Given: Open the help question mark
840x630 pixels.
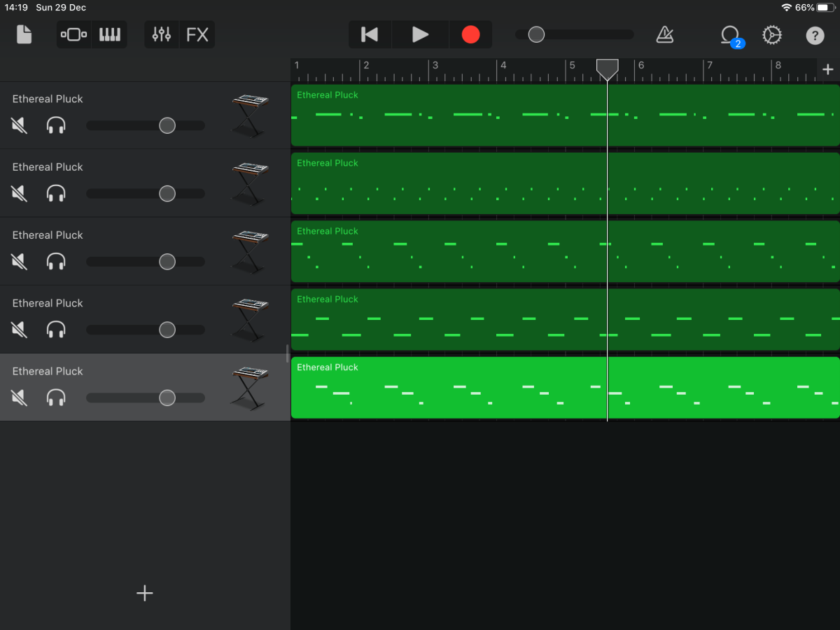Looking at the screenshot, I should tap(815, 35).
